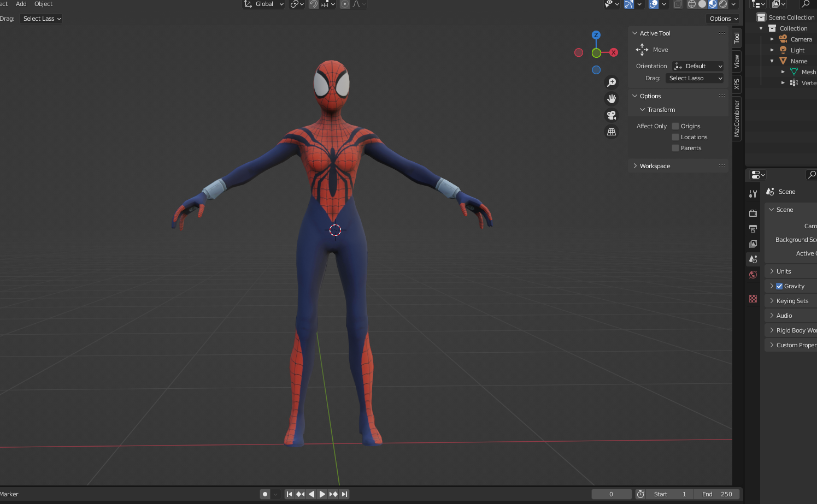Open Drag Select Lasso dropdown in sidebar

point(695,78)
